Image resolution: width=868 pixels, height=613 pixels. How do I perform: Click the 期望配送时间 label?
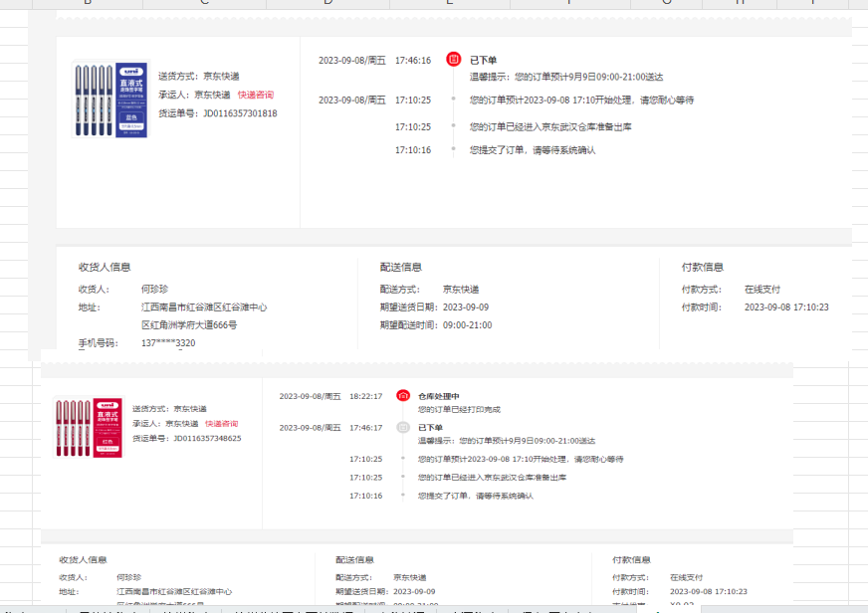coord(408,324)
